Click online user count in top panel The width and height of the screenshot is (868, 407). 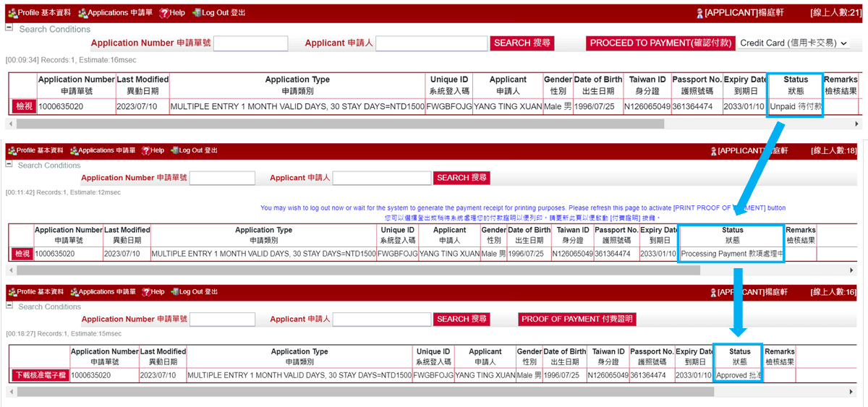[x=835, y=13]
